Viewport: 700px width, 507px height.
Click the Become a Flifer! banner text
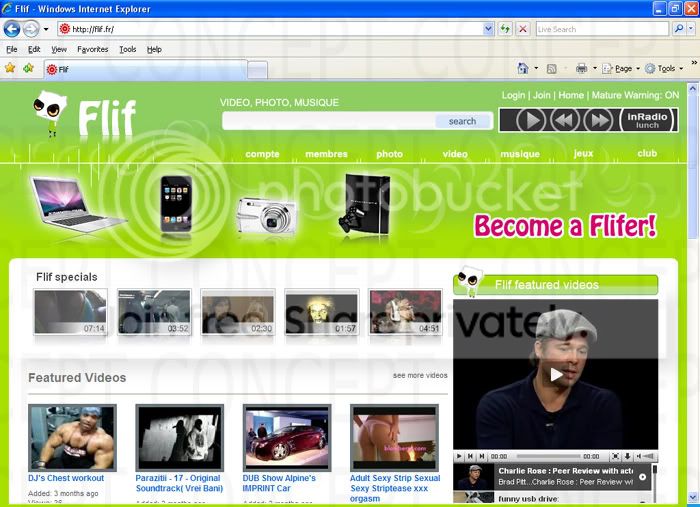pyautogui.click(x=565, y=226)
